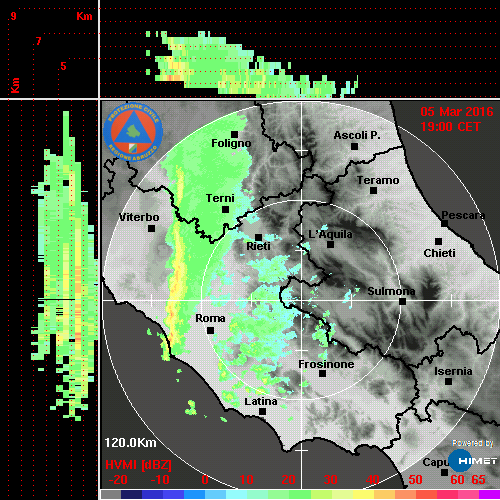500x500 pixels.
Task: Select the Rieti label text
Action: click(x=258, y=246)
